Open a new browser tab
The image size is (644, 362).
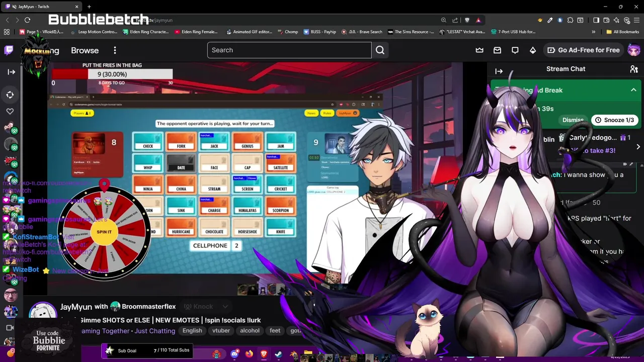89,7
